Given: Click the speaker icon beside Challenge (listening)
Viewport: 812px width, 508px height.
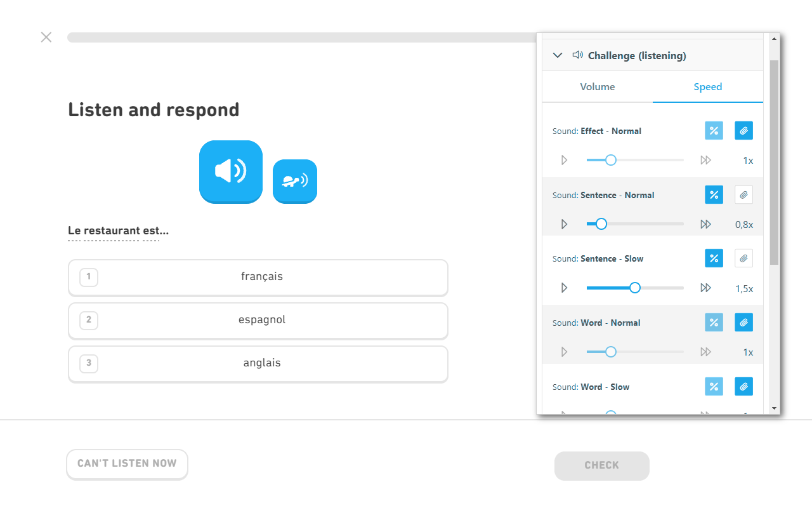Looking at the screenshot, I should [577, 55].
